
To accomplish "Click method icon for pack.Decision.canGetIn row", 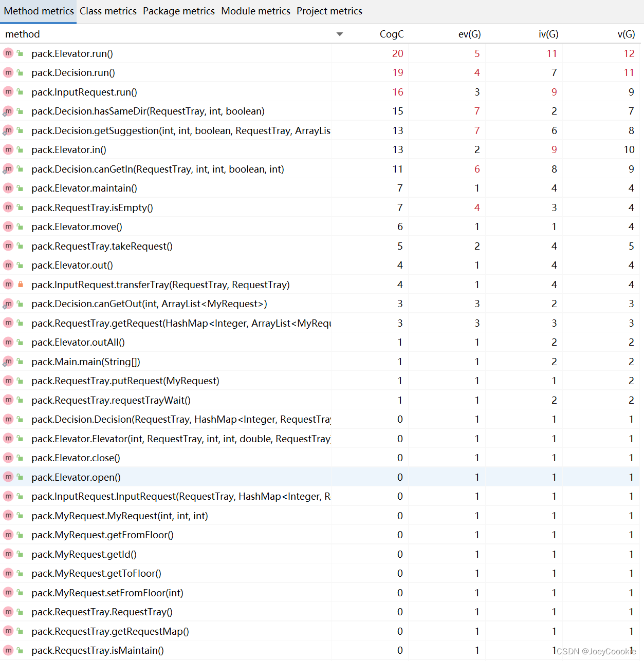I will coord(8,169).
